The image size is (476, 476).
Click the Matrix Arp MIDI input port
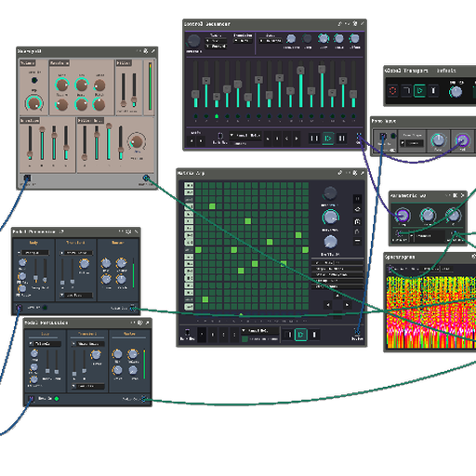(x=187, y=332)
